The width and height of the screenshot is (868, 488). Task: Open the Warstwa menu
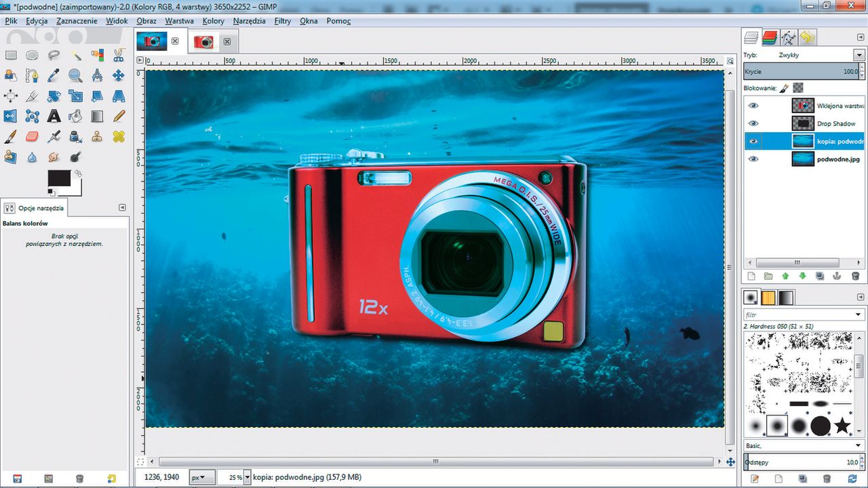(179, 21)
